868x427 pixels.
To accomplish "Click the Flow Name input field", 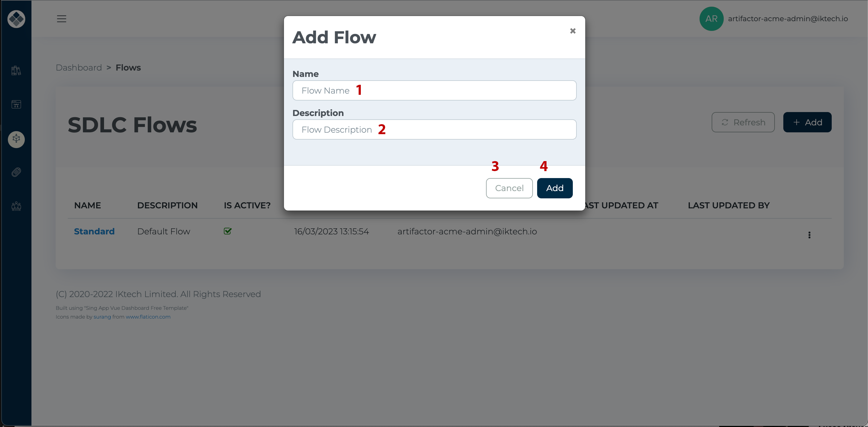I will point(434,90).
